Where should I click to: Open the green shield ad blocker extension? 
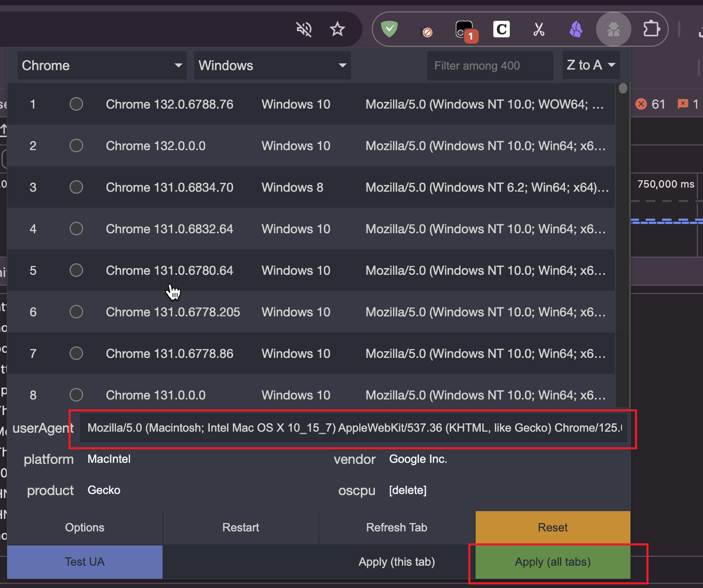(x=389, y=29)
